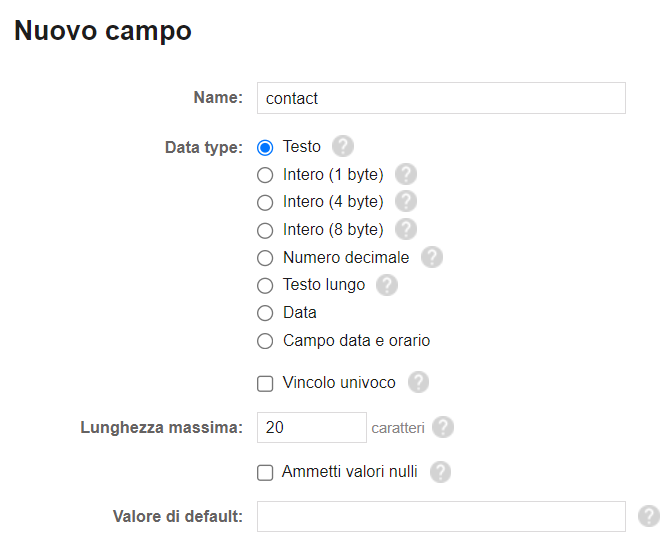The height and width of the screenshot is (535, 672).
Task: Open help icon next to caratteri
Action: [443, 427]
